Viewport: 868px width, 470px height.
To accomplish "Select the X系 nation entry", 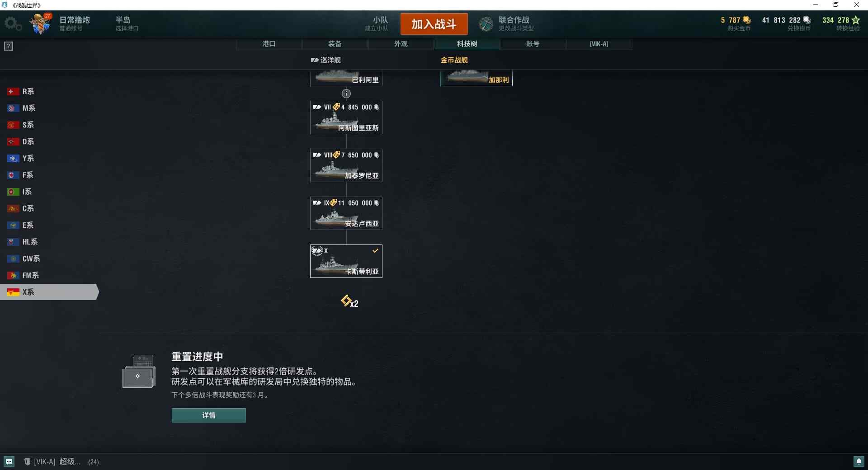I will [x=49, y=292].
